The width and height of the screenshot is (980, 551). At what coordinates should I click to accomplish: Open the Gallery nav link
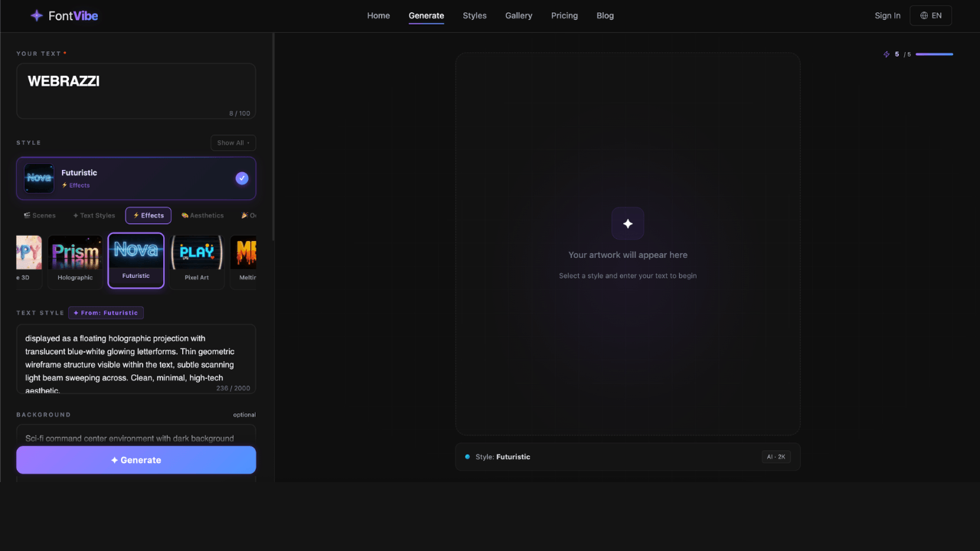(518, 15)
